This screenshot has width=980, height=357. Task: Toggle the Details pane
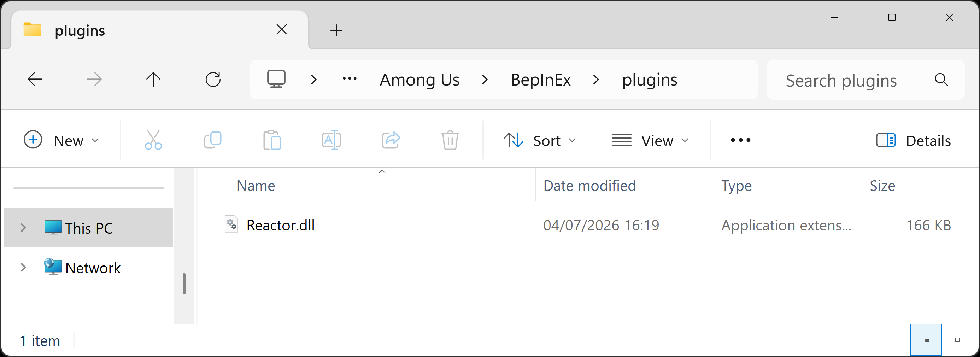[914, 140]
